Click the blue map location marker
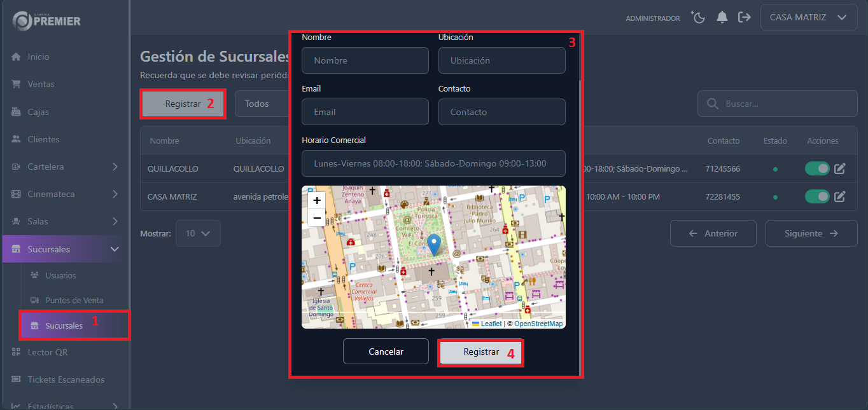Image resolution: width=868 pixels, height=410 pixels. coord(434,245)
